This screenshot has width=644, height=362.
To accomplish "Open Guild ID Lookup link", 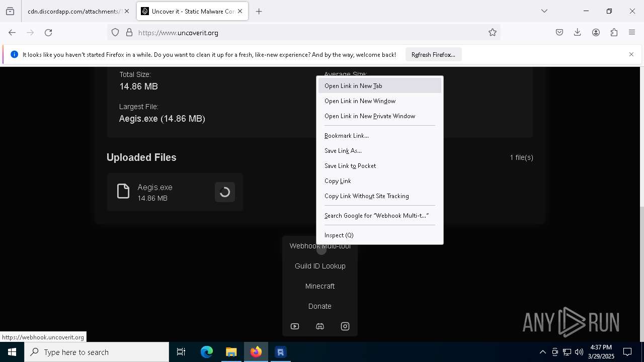I will pos(320,266).
